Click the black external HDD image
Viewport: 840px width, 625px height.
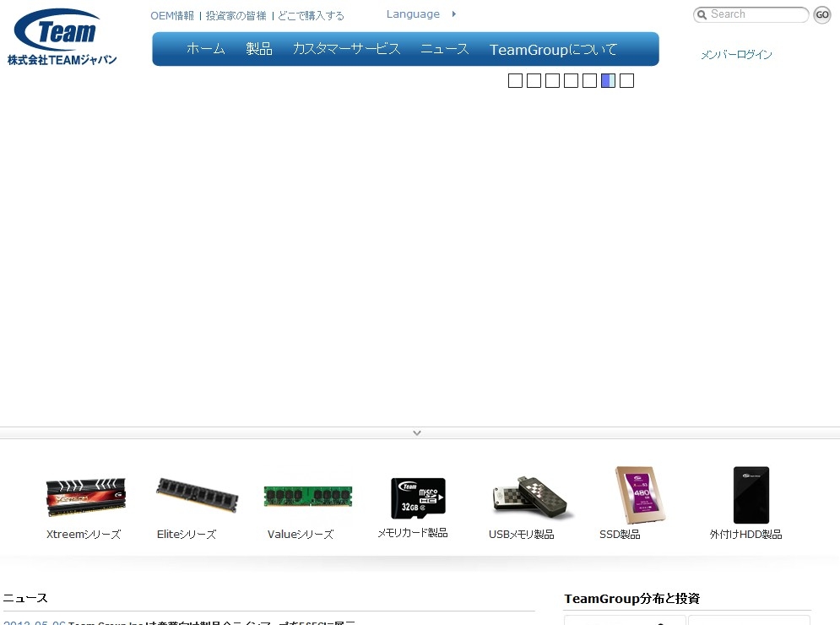(751, 495)
